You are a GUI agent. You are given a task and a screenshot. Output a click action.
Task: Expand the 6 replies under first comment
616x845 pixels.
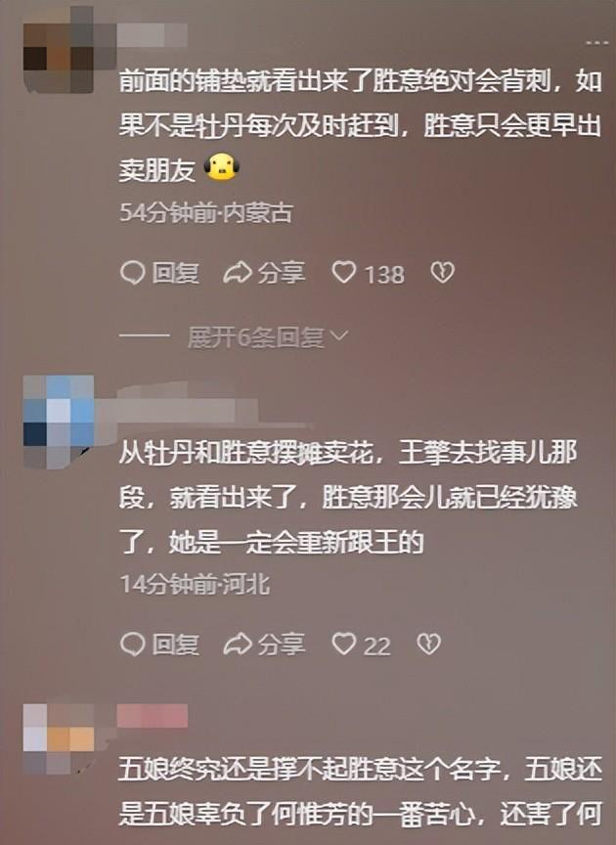pos(267,337)
